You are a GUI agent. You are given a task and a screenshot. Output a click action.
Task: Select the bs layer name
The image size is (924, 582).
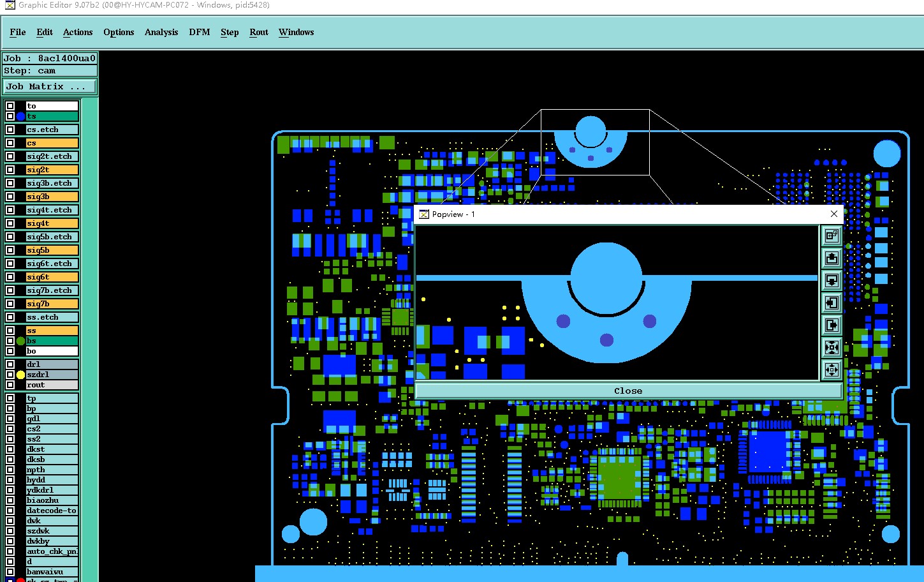pos(52,341)
